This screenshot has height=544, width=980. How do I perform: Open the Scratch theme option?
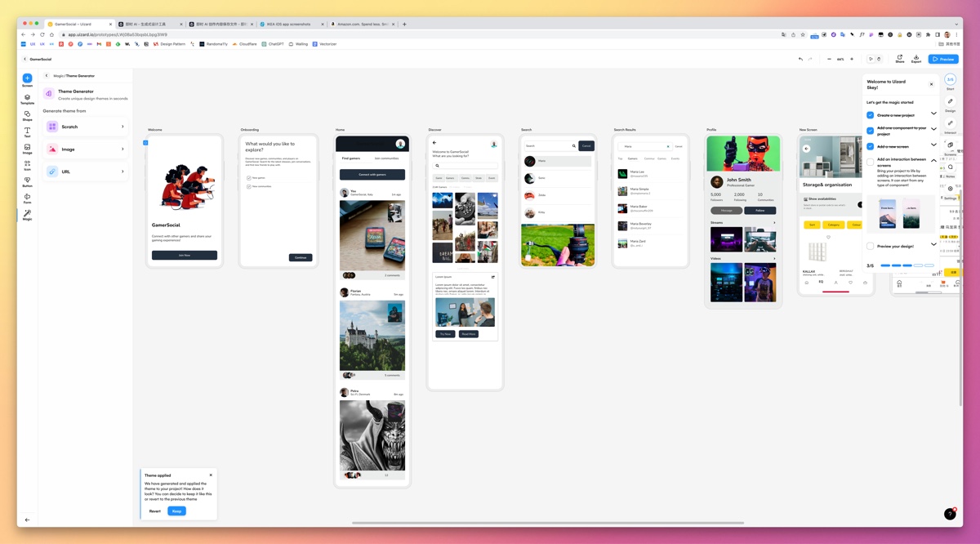86,127
